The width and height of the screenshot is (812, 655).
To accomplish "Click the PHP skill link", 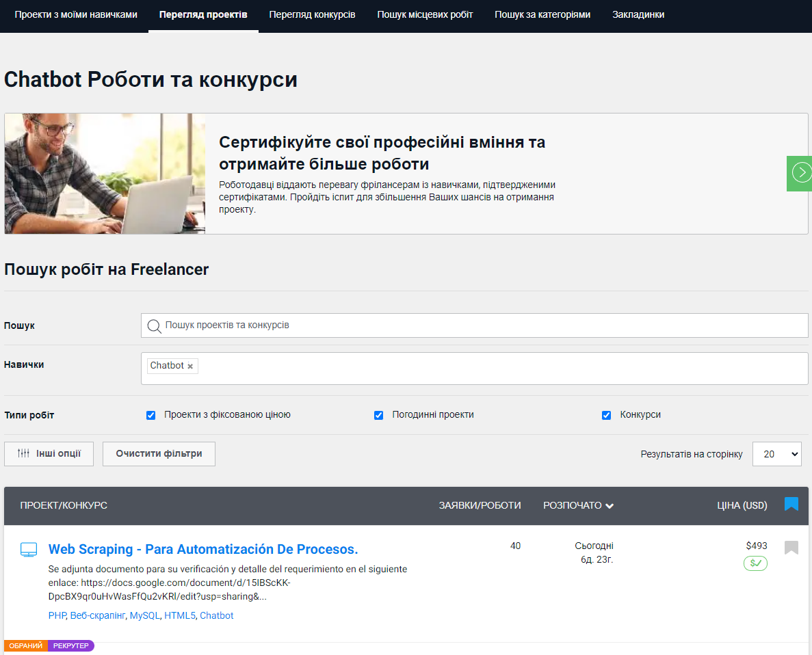I will [x=57, y=615].
